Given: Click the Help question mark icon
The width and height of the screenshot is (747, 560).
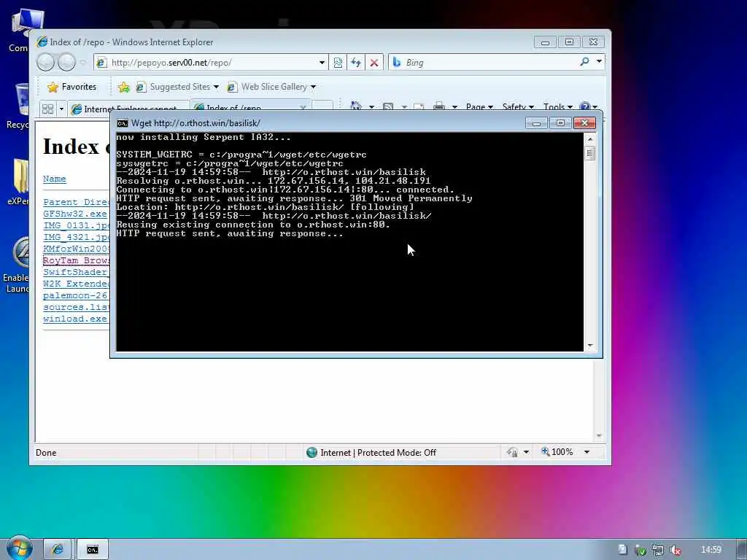Looking at the screenshot, I should coord(585,106).
